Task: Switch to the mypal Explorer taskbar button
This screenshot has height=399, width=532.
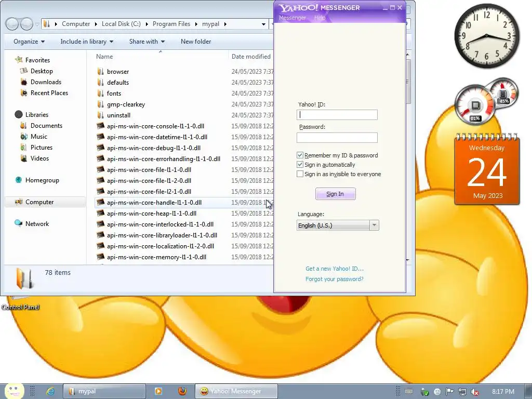Action: (104, 391)
